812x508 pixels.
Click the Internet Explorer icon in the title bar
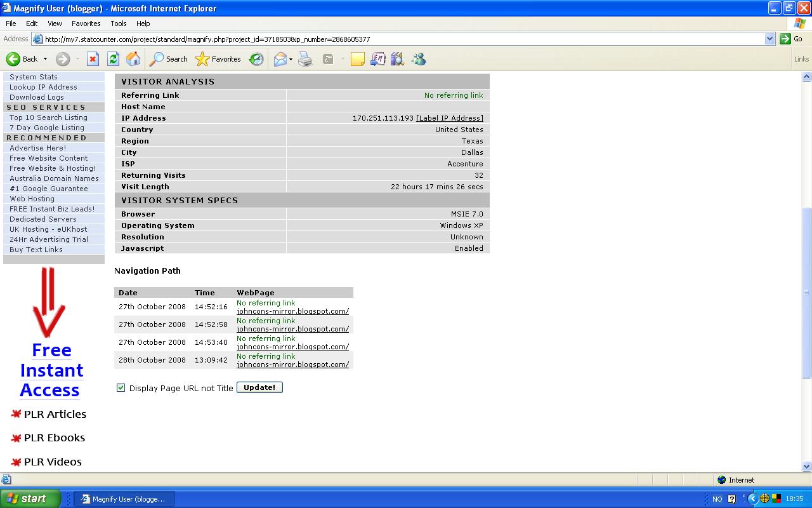pos(6,8)
